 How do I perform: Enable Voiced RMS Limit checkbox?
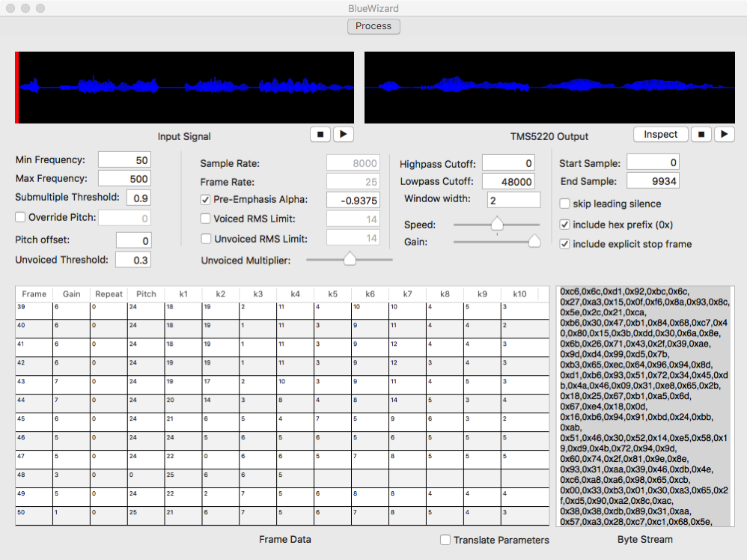click(206, 219)
